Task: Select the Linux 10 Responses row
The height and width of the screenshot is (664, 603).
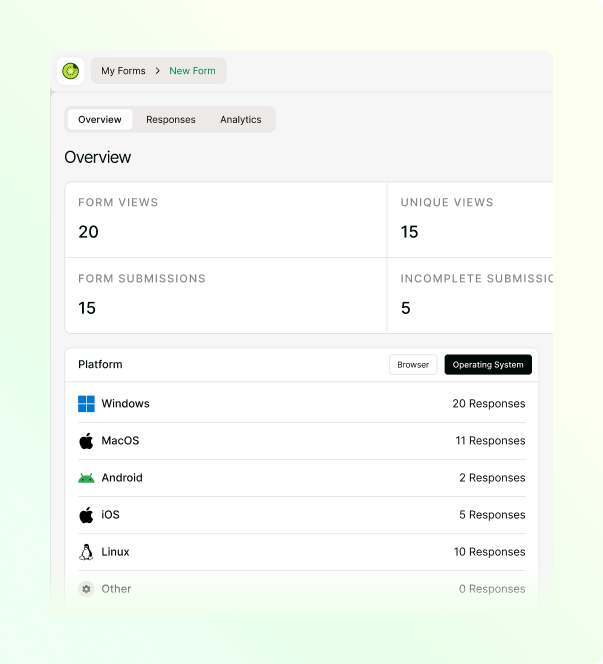Action: [x=302, y=552]
